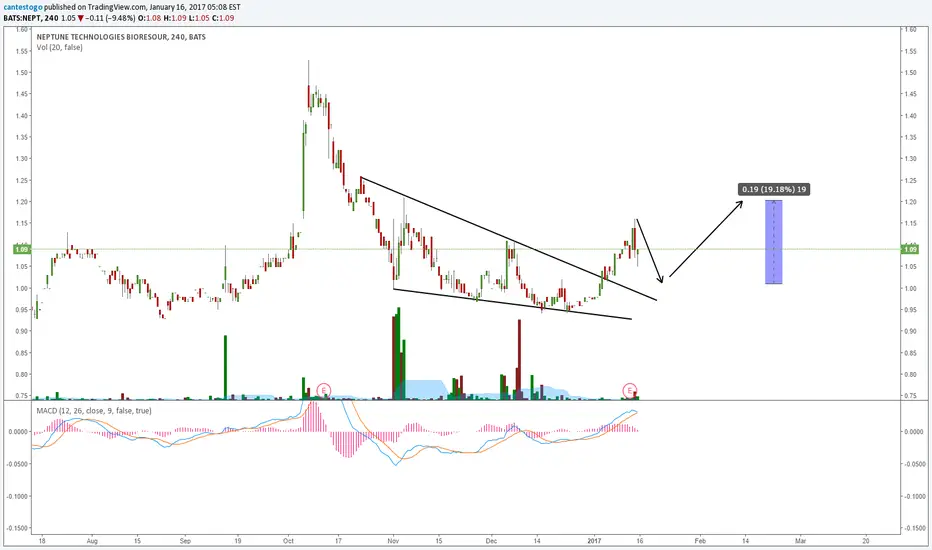This screenshot has width=932, height=550.
Task: Click the 0.80 label on right price scale
Action: click(x=910, y=375)
